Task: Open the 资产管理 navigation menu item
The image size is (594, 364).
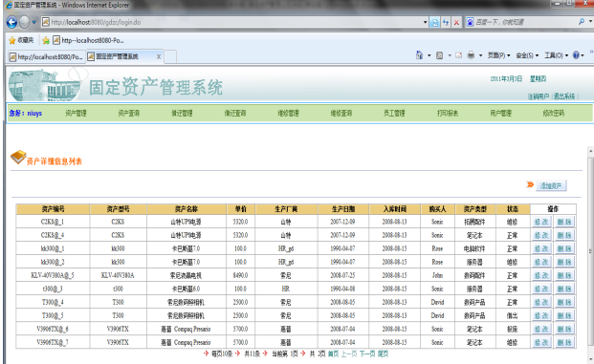Action: [76, 113]
